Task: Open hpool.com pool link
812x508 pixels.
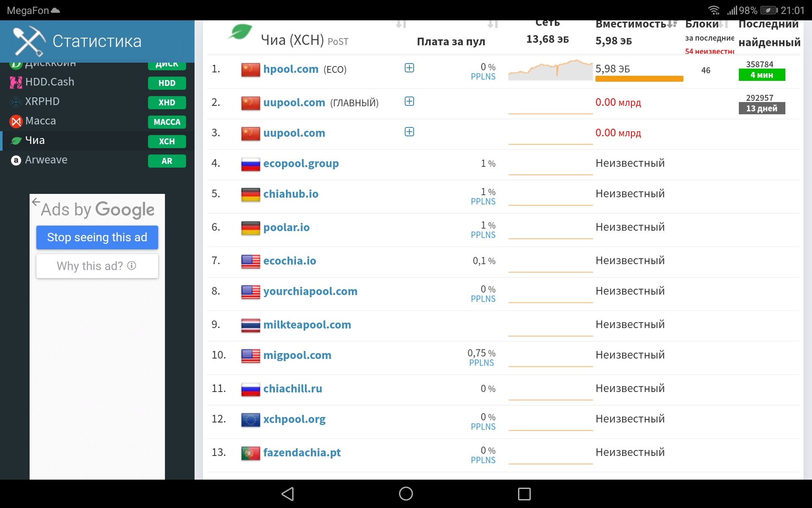Action: 291,69
